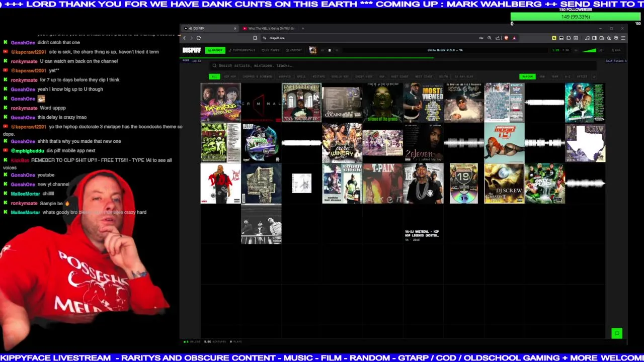The width and height of the screenshot is (644, 362).
Task: Click the now-playing album art thumbnail in player bar
Action: (312, 50)
